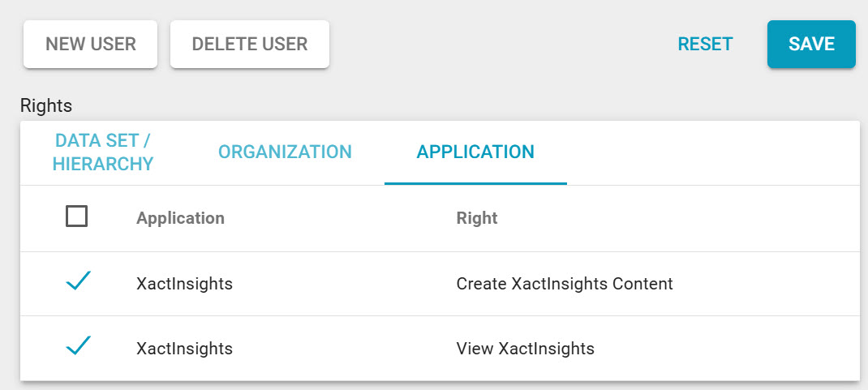Save the user rights changes
The height and width of the screenshot is (390, 868).
point(811,44)
